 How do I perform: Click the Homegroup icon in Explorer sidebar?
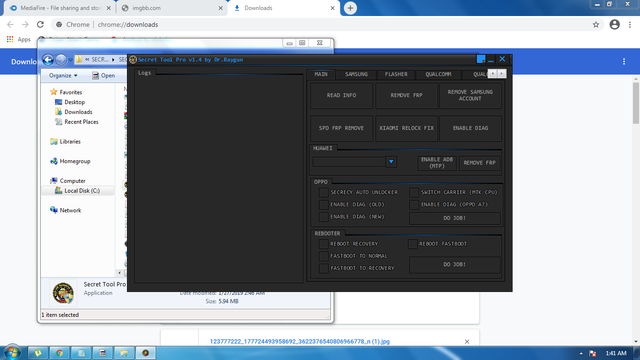tap(53, 161)
